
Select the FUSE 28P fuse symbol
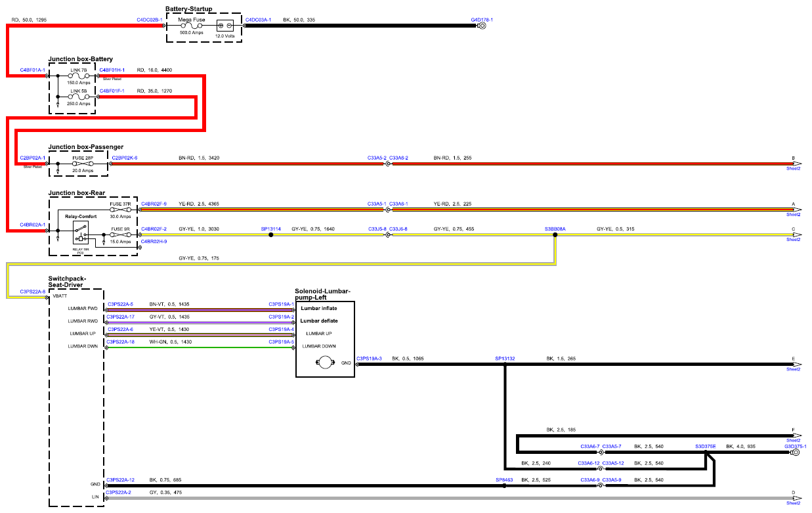tap(82, 164)
